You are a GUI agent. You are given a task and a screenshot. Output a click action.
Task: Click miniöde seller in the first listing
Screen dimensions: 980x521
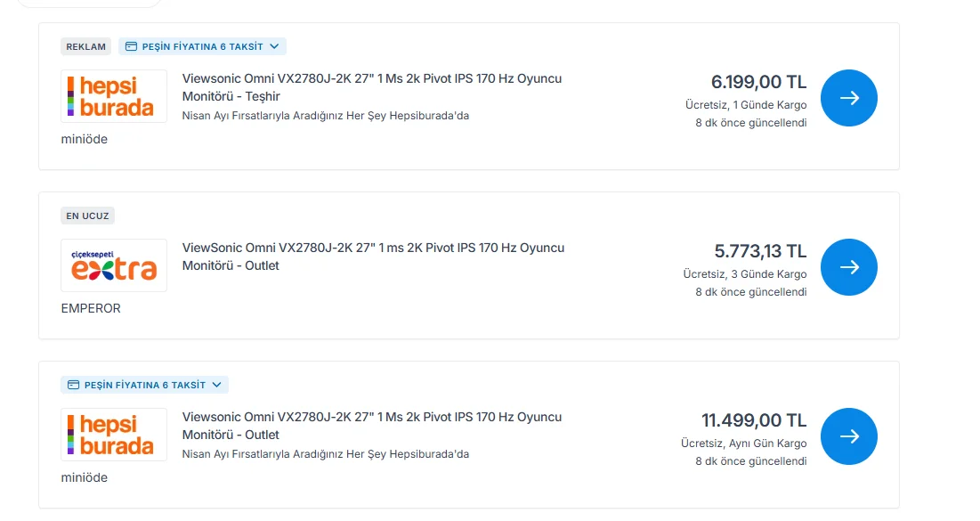click(85, 139)
